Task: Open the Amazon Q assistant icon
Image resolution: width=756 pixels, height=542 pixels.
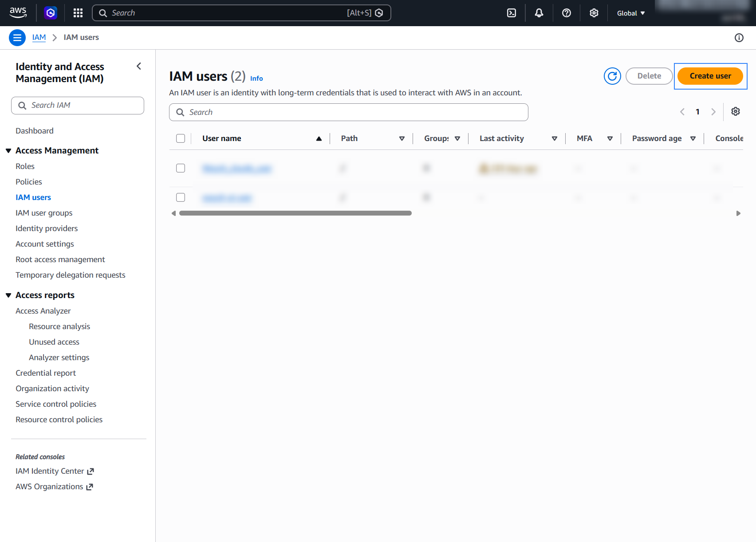Action: coord(51,13)
